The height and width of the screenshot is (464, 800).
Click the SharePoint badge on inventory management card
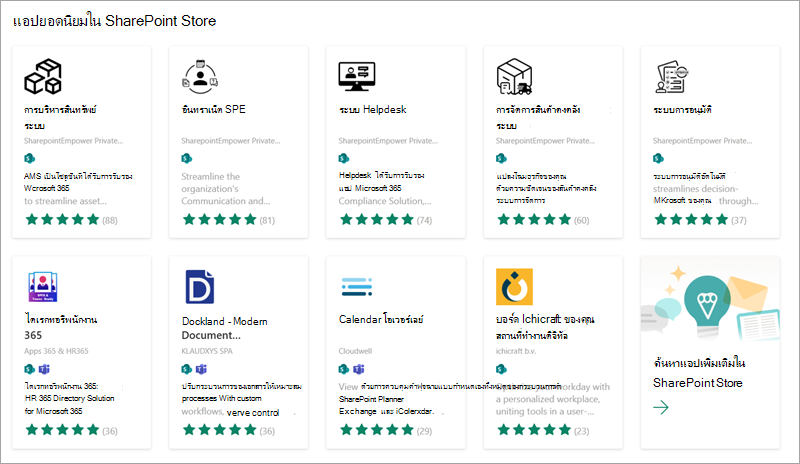pos(502,158)
